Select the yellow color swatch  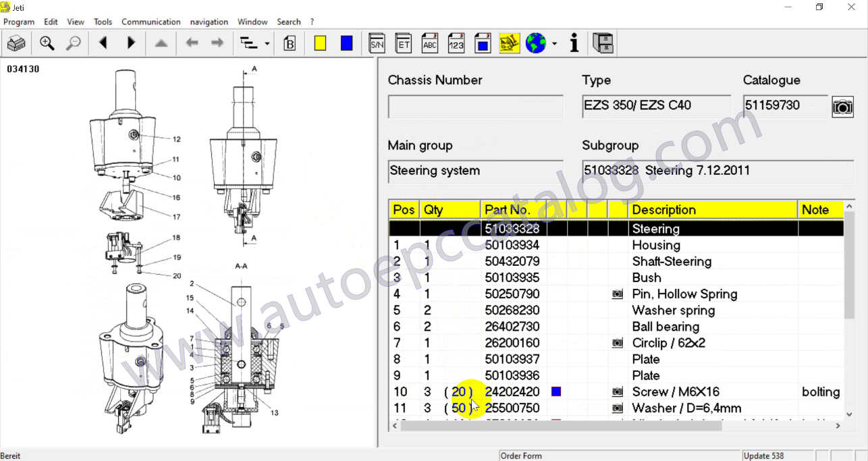(319, 43)
